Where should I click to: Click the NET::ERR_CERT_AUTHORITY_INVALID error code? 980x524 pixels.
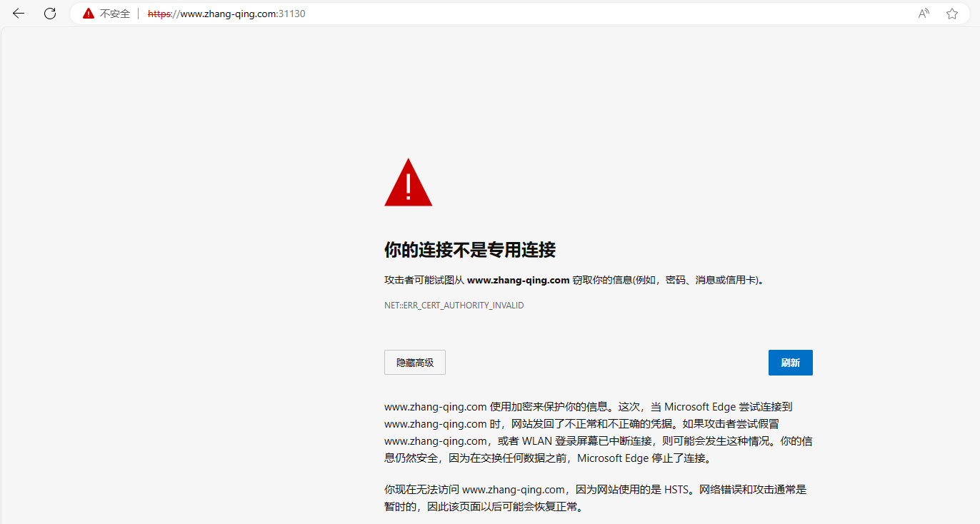pyautogui.click(x=454, y=305)
